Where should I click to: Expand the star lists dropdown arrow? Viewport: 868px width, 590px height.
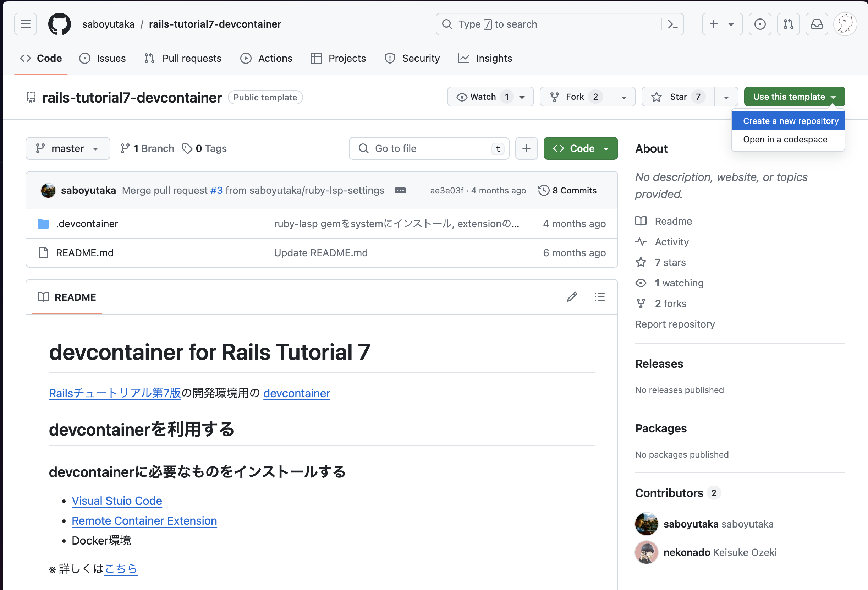click(726, 97)
